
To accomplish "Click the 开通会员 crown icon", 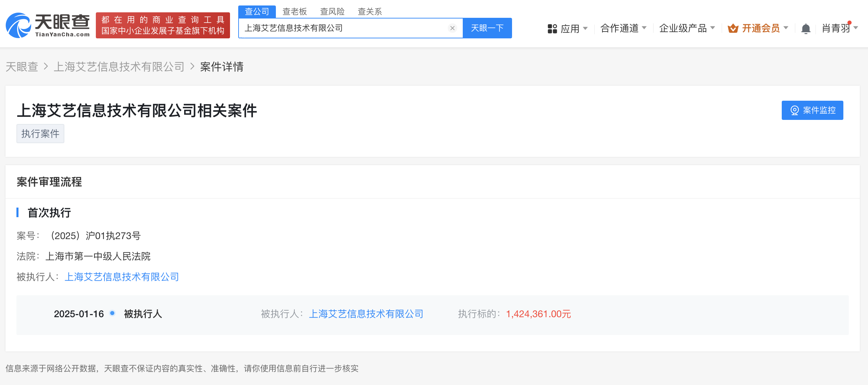I will (x=732, y=28).
